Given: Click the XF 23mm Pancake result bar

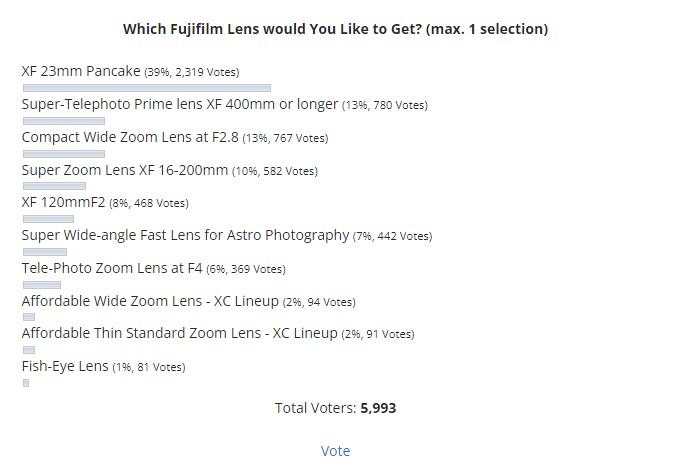Looking at the screenshot, I should [x=147, y=88].
